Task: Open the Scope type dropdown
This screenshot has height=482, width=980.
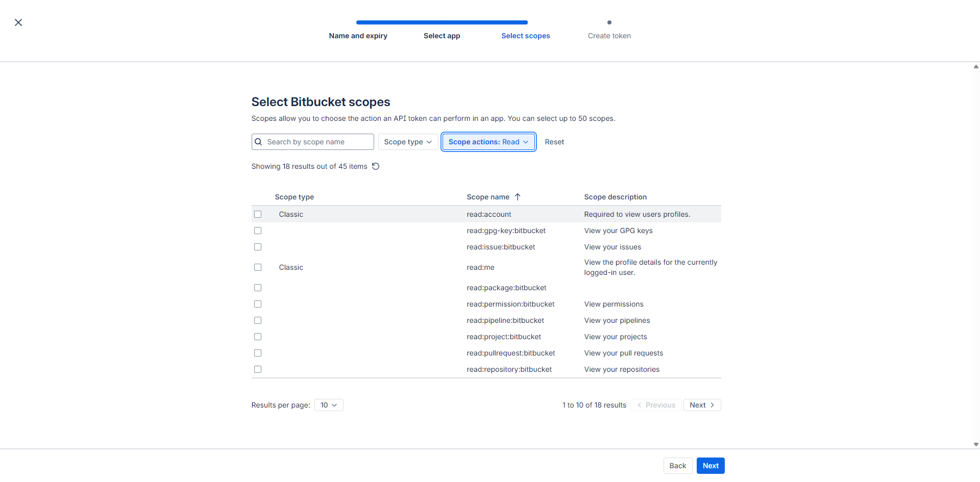Action: [407, 142]
